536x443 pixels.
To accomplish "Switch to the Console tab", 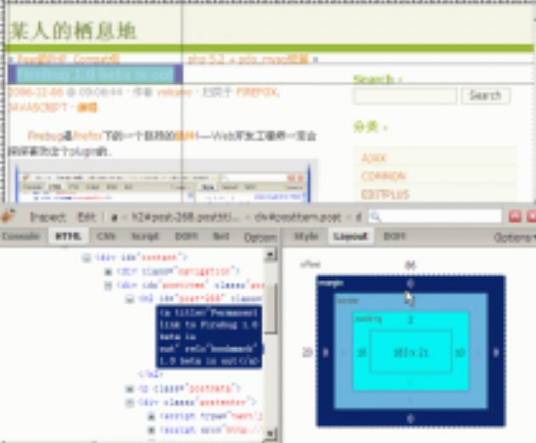I will point(21,236).
